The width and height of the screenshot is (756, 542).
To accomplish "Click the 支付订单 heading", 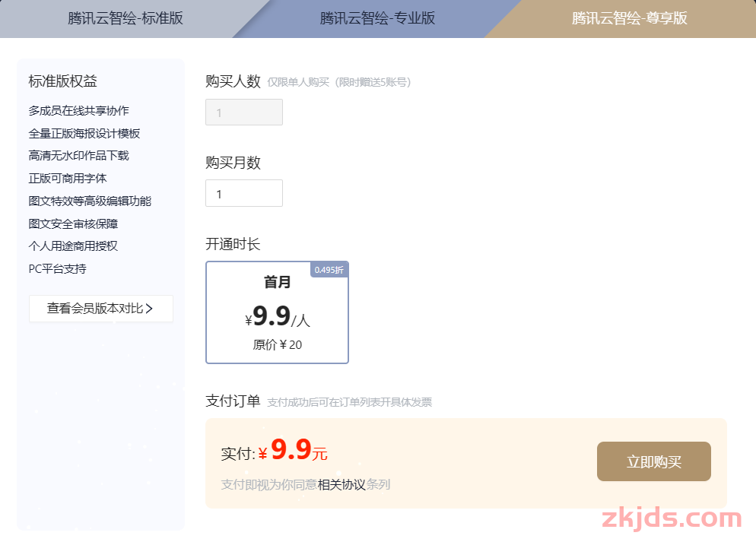I will click(x=233, y=401).
